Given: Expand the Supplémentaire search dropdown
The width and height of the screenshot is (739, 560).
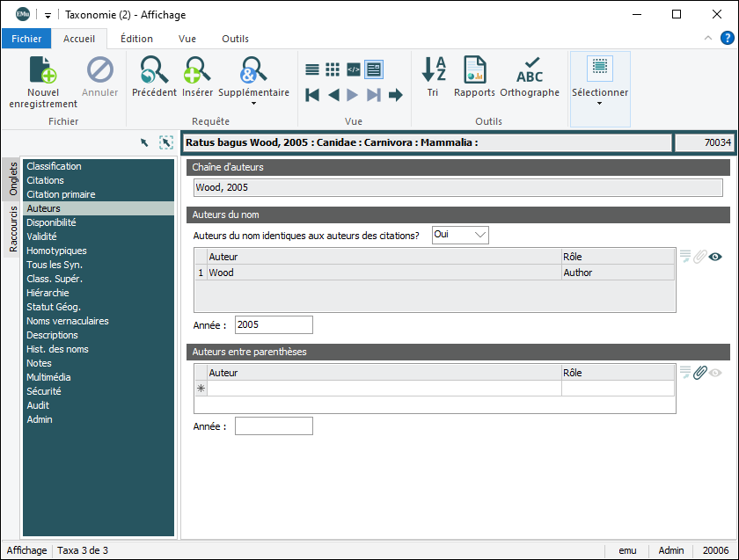Looking at the screenshot, I should click(253, 103).
